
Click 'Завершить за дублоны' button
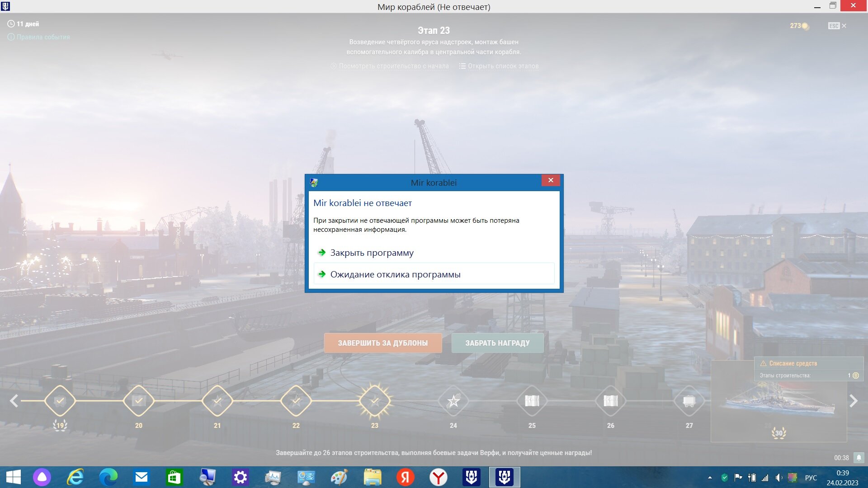383,343
